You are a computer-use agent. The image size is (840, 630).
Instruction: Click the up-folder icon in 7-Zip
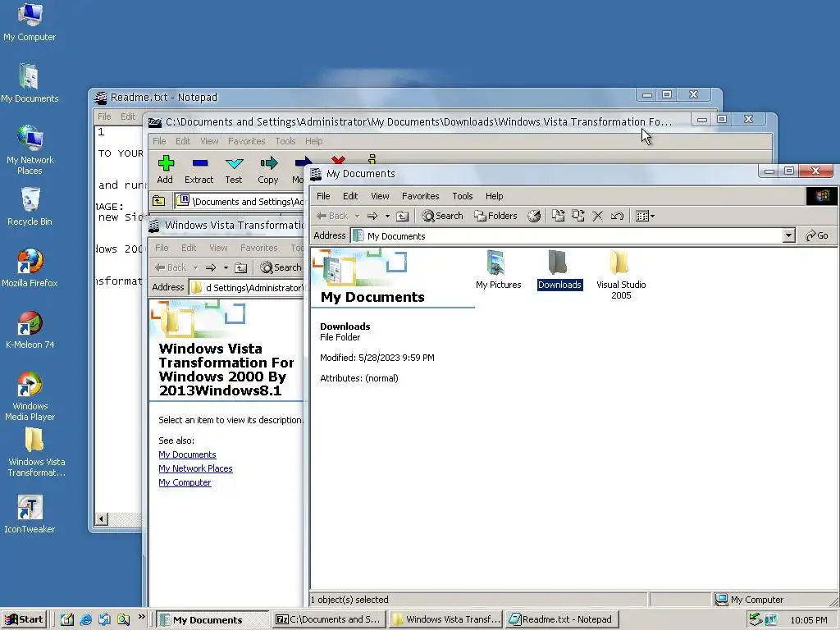[159, 202]
